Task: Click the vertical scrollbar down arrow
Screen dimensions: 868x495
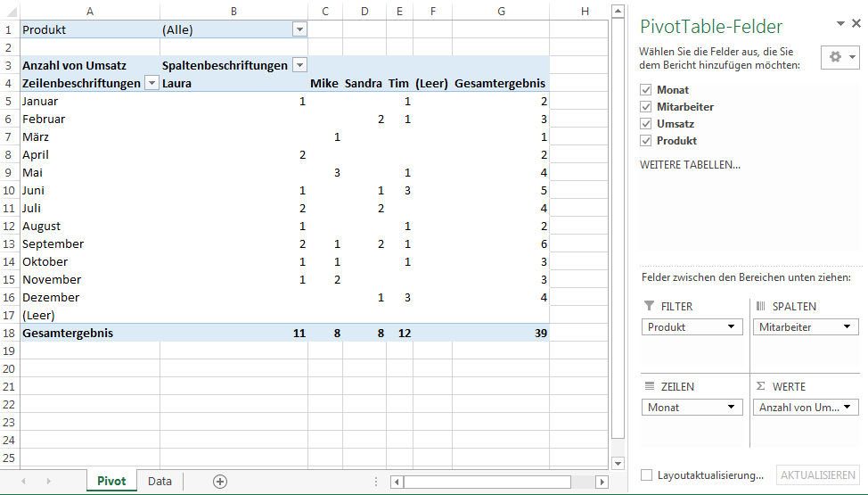Action: pos(618,463)
